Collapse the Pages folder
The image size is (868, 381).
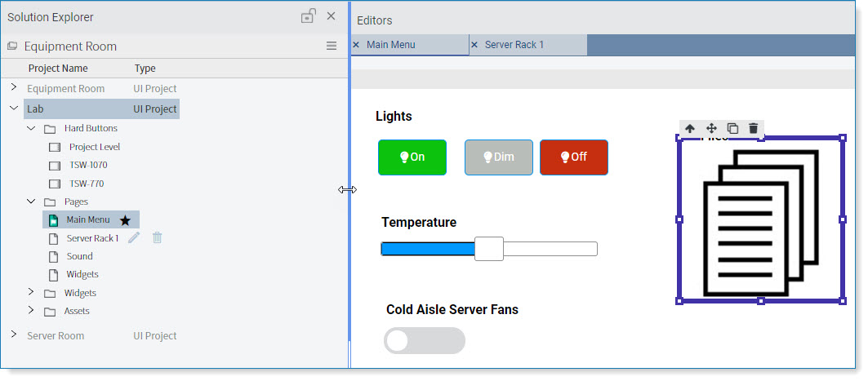(31, 202)
